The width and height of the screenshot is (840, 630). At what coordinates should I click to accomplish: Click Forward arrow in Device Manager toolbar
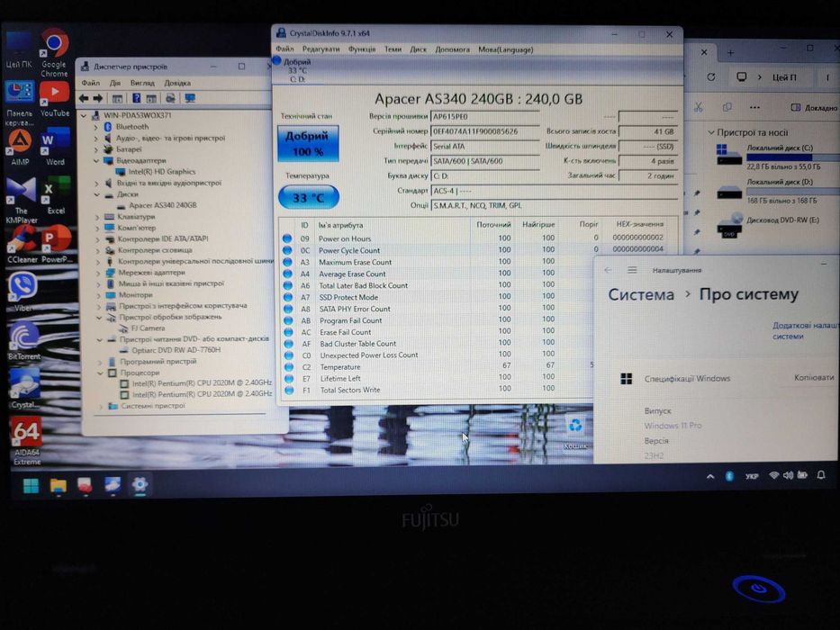click(98, 98)
